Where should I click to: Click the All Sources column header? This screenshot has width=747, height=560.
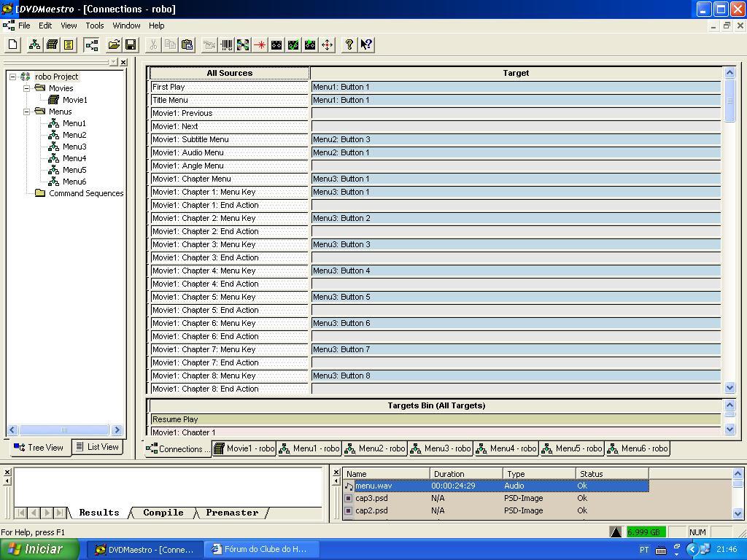230,73
